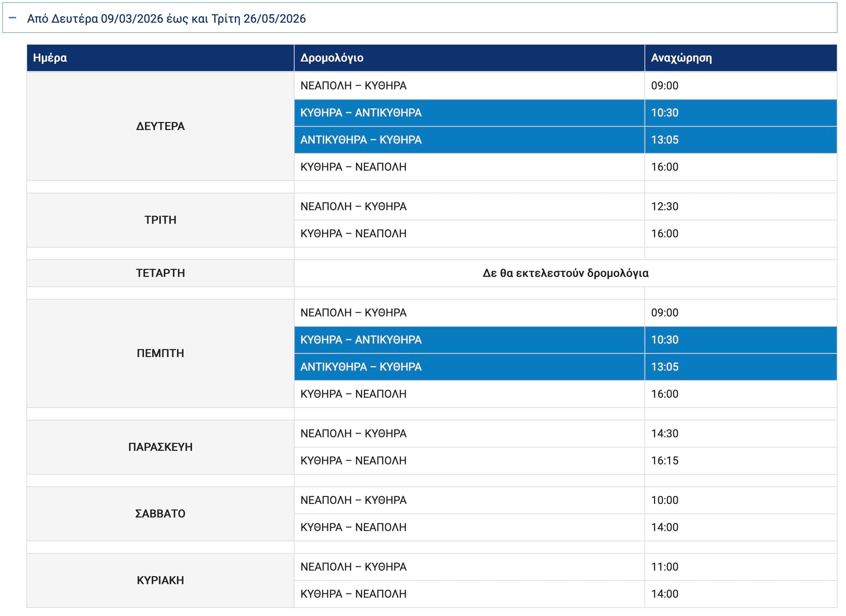Click the ΤΡΙΤΗ day cell
Screen dimensions: 846x616
[x=160, y=220]
